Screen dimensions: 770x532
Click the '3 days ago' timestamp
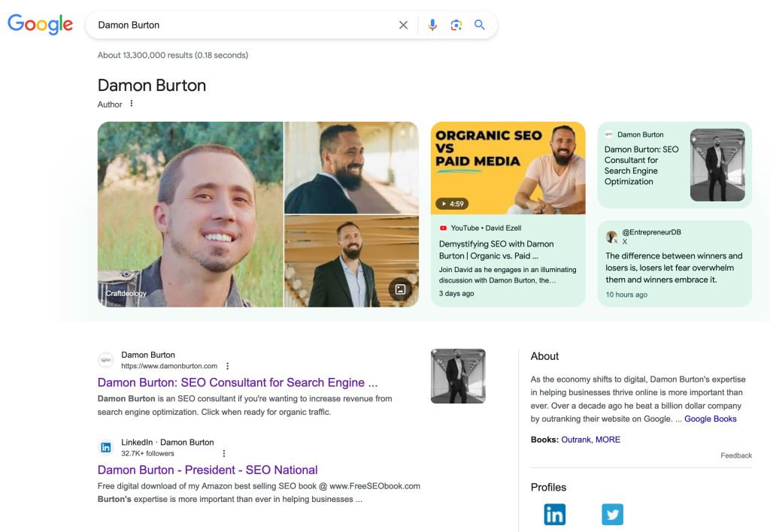point(456,294)
